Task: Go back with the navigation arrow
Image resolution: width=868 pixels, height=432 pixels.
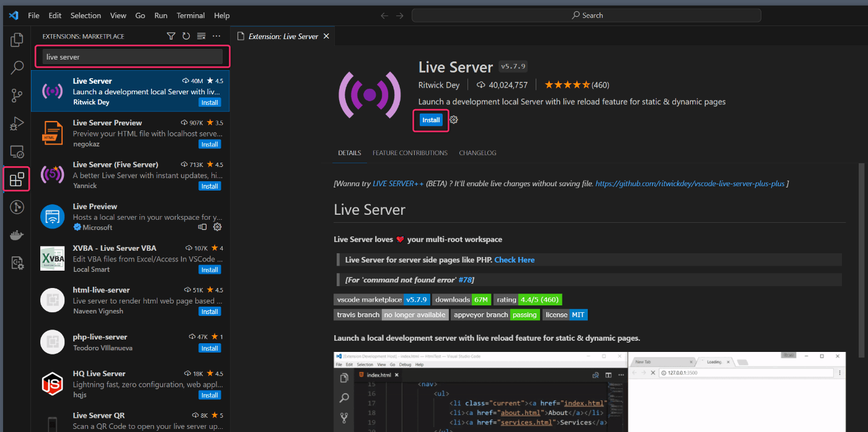Action: coord(384,16)
